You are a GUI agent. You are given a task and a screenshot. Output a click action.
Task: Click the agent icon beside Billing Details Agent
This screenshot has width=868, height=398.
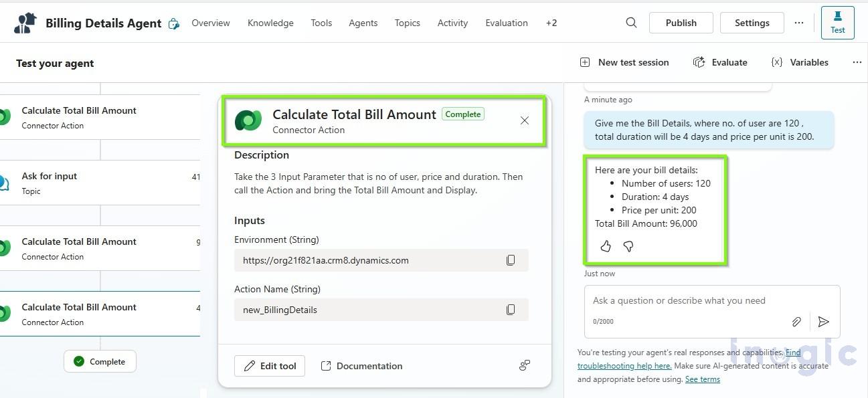pos(173,24)
